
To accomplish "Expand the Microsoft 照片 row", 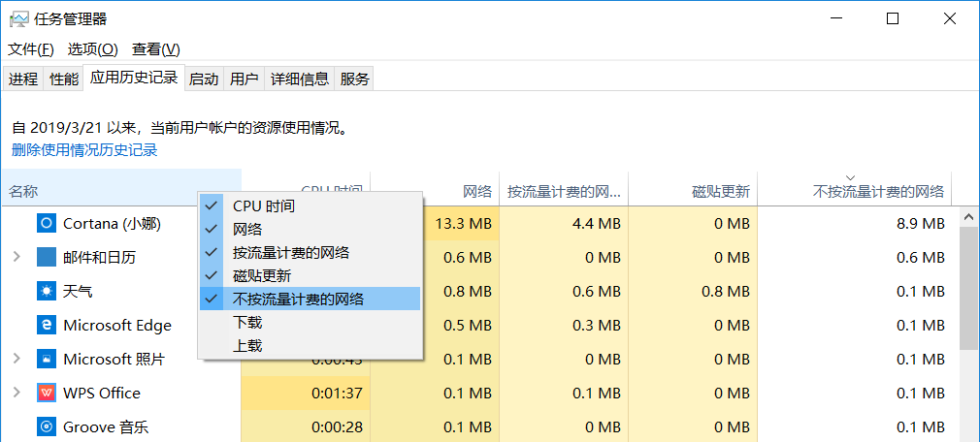I will [16, 359].
